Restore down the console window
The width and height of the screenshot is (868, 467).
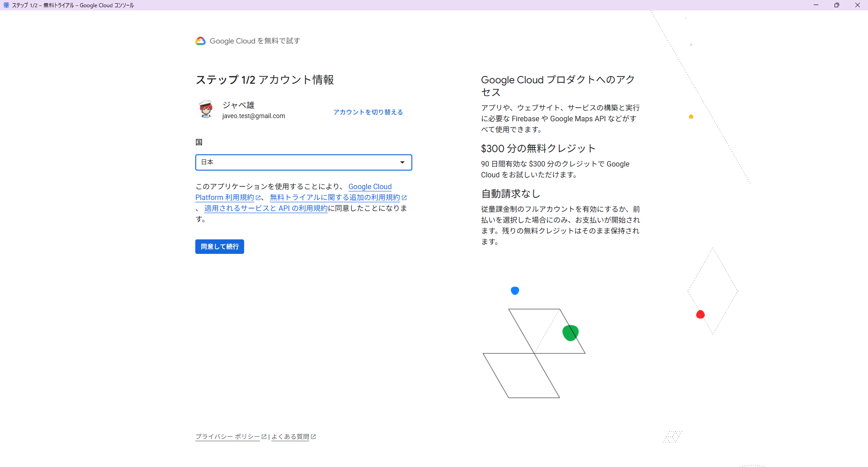point(837,5)
